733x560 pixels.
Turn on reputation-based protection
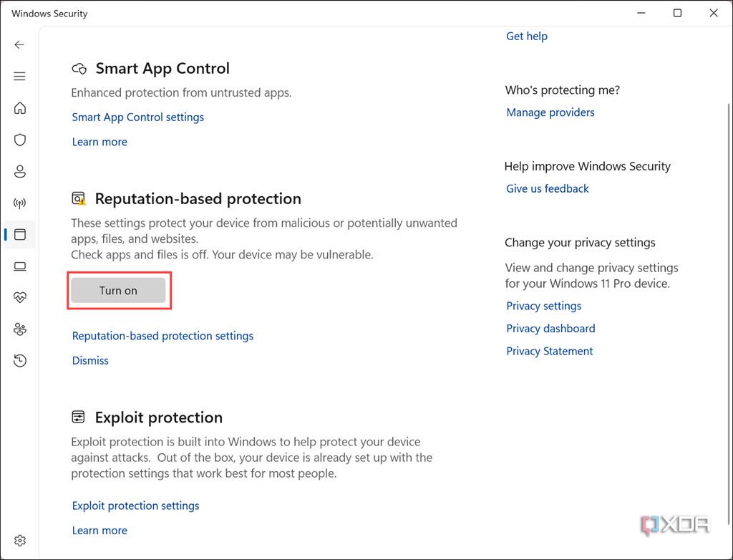point(118,291)
